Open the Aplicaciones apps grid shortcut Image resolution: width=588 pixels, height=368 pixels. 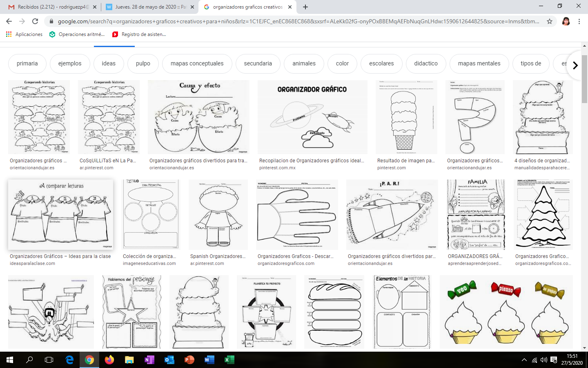click(24, 34)
